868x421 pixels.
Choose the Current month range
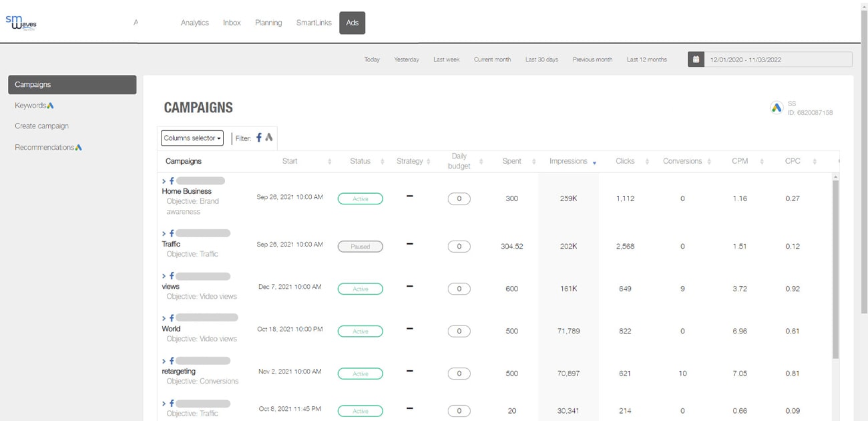point(492,59)
